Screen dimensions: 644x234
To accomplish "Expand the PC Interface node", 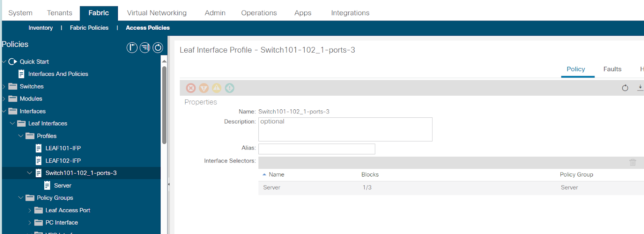I will tap(30, 223).
